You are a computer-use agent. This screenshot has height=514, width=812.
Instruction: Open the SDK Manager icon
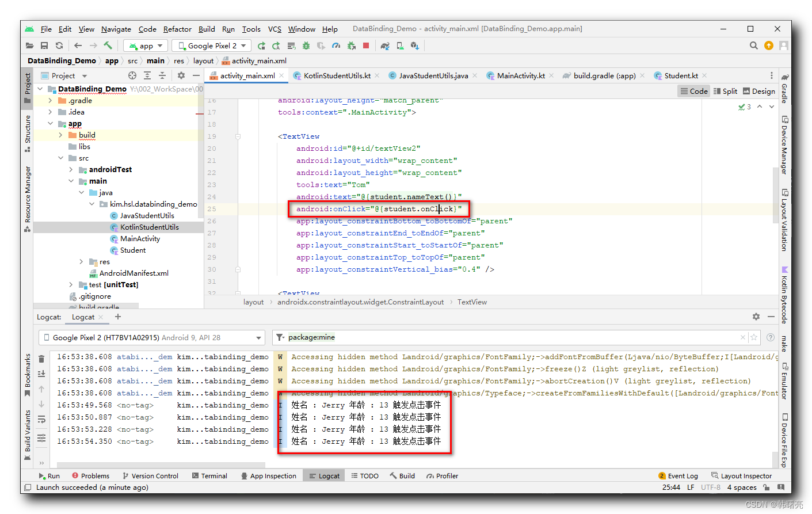point(414,45)
